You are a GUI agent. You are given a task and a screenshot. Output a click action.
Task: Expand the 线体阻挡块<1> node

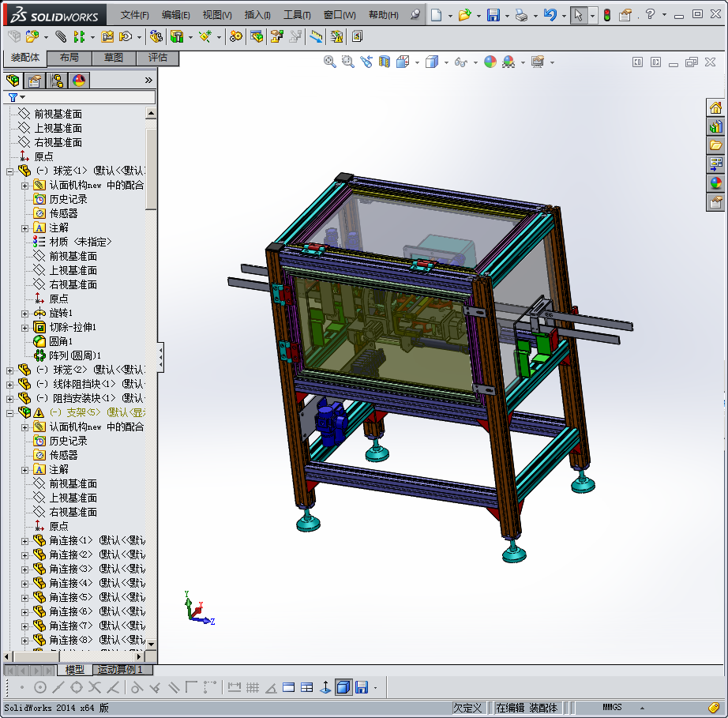tap(9, 385)
